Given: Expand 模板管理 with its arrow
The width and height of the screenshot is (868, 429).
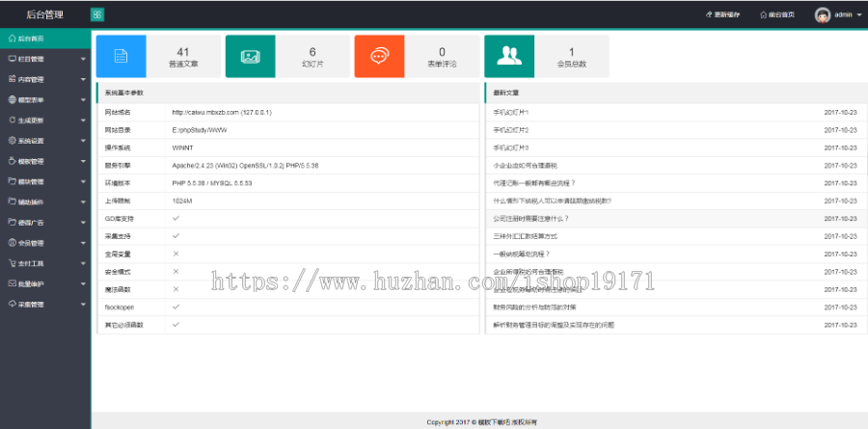Looking at the screenshot, I should tap(83, 162).
